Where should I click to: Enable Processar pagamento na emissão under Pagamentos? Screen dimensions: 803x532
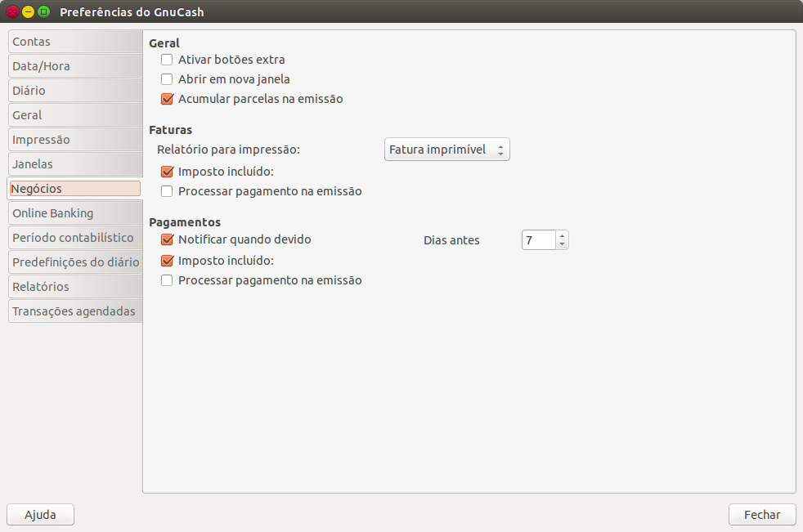tap(167, 280)
